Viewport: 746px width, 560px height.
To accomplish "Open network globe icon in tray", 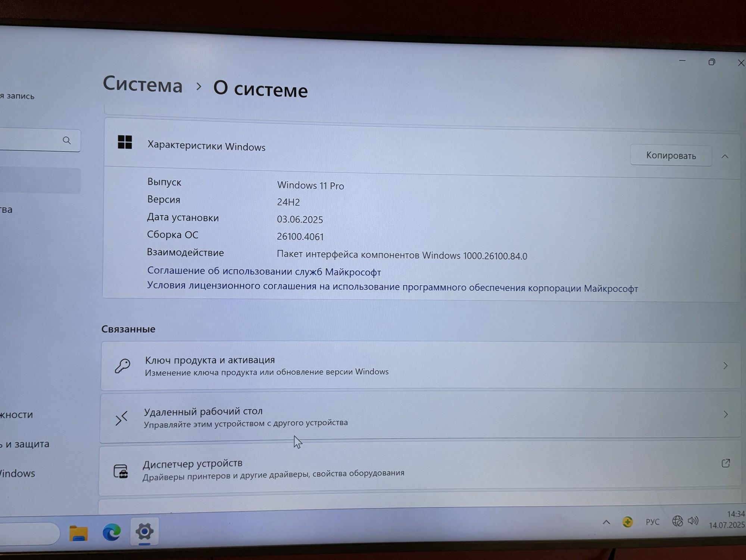I will [677, 521].
